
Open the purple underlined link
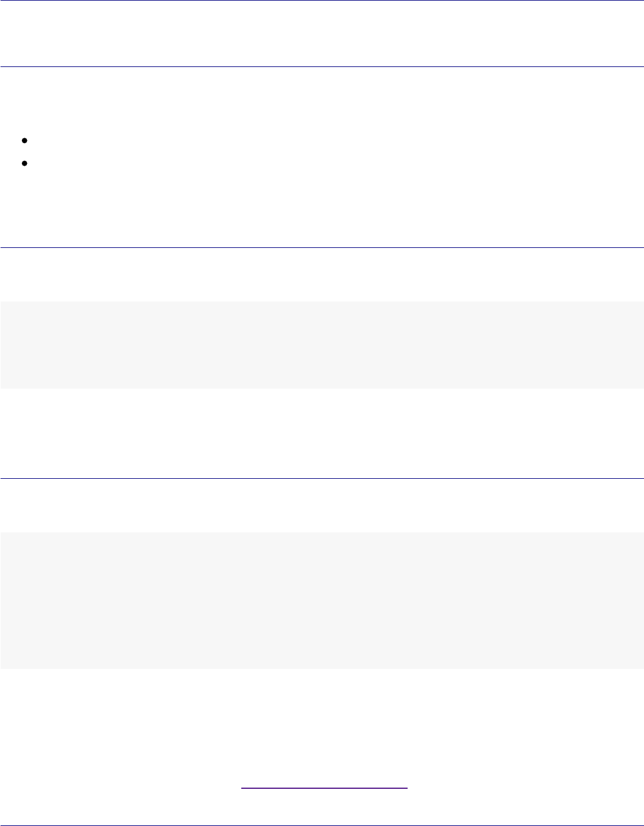(324, 788)
